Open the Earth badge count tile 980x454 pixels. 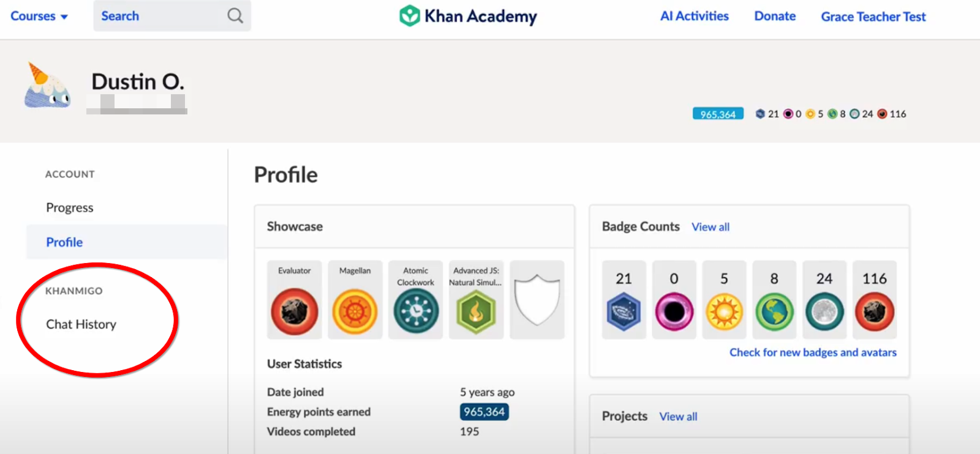pyautogui.click(x=774, y=300)
